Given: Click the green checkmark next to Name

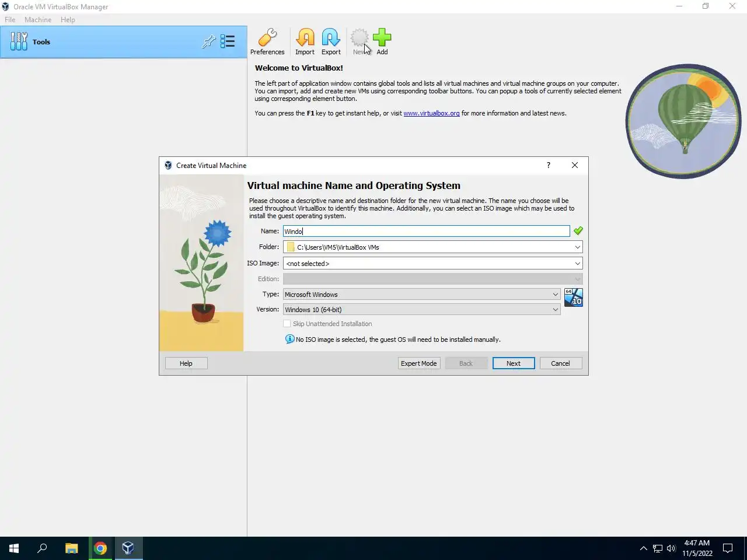Looking at the screenshot, I should (x=578, y=231).
